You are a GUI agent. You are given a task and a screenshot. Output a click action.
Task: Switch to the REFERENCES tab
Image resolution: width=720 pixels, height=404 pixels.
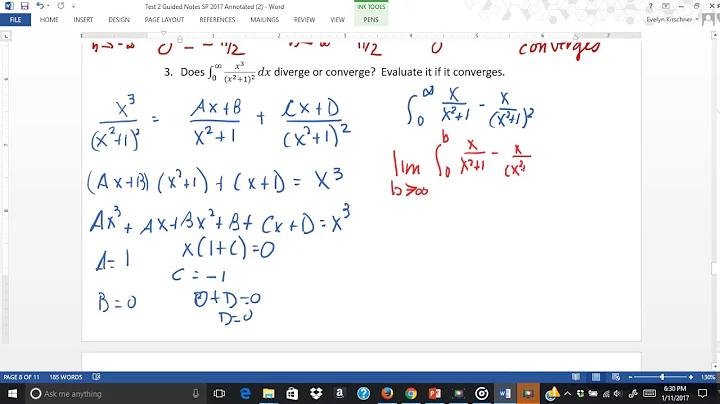tap(217, 20)
